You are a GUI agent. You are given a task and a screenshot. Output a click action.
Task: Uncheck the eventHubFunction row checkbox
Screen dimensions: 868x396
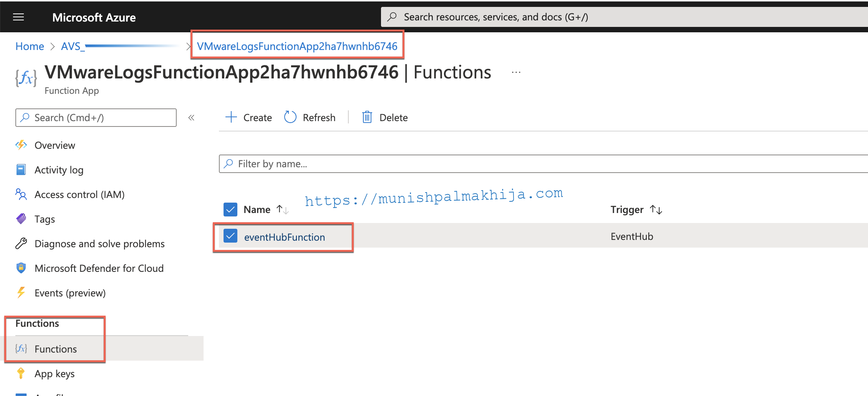click(x=230, y=236)
